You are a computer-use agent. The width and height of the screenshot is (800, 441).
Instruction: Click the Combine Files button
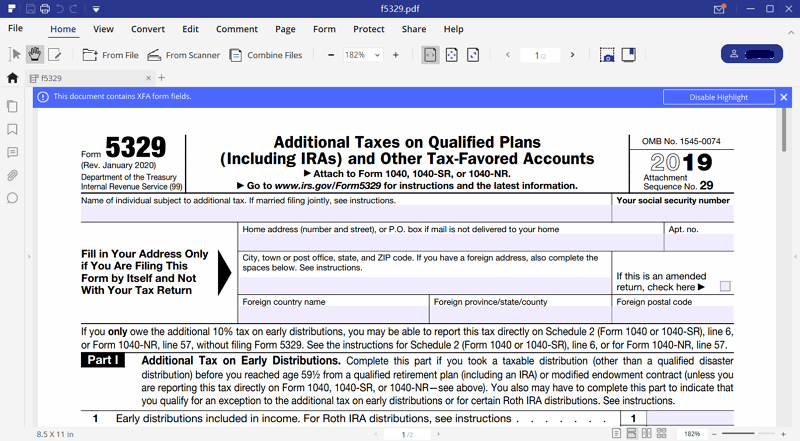(x=266, y=55)
